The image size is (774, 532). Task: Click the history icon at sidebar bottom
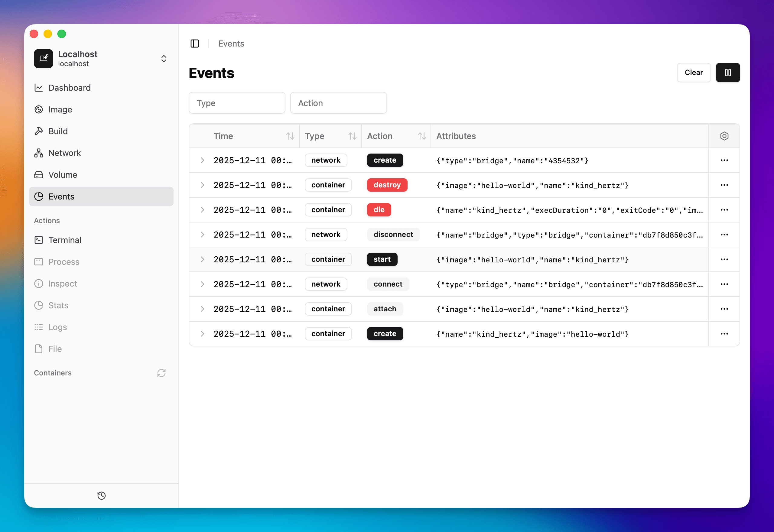tap(101, 496)
